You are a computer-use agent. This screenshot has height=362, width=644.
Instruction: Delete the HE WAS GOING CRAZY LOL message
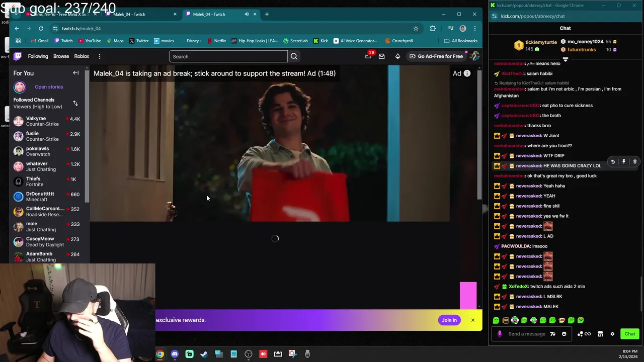point(635,162)
